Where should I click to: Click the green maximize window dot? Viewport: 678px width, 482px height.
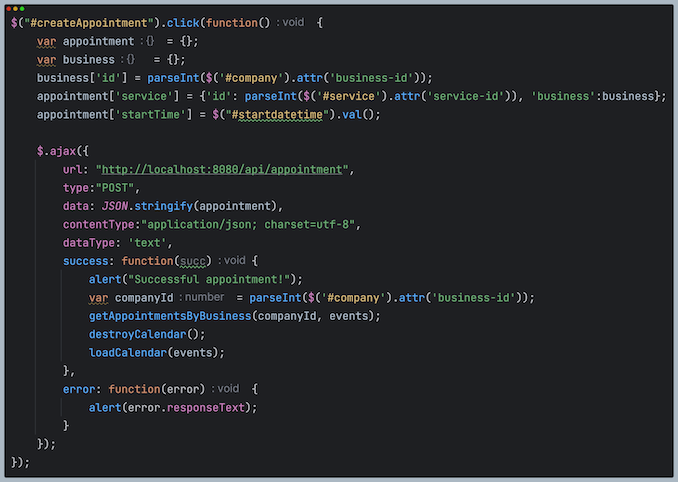click(x=20, y=7)
